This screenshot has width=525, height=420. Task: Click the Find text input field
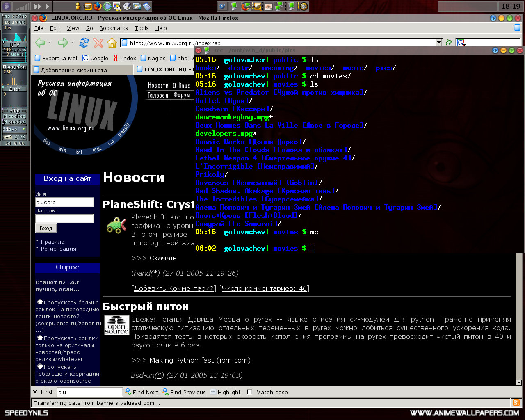click(89, 392)
